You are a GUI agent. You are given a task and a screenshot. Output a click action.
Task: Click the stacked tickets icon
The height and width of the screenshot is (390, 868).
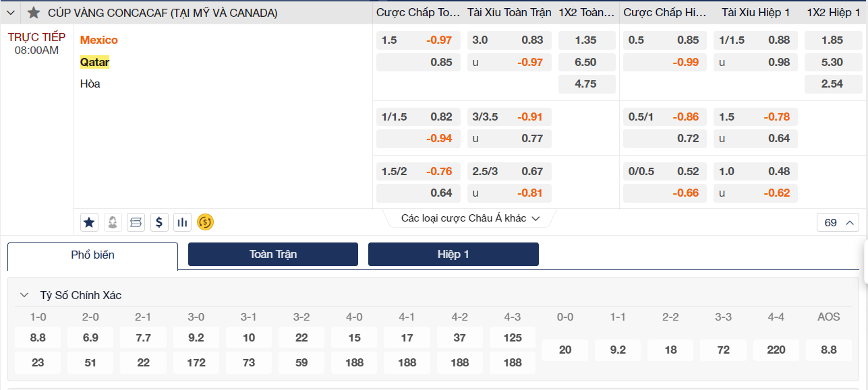tap(136, 222)
